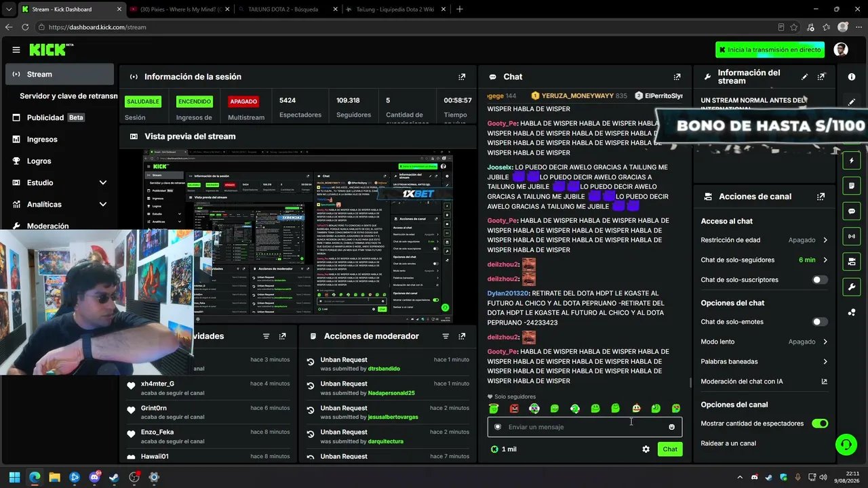Open Logros in the sidebar

point(60,161)
